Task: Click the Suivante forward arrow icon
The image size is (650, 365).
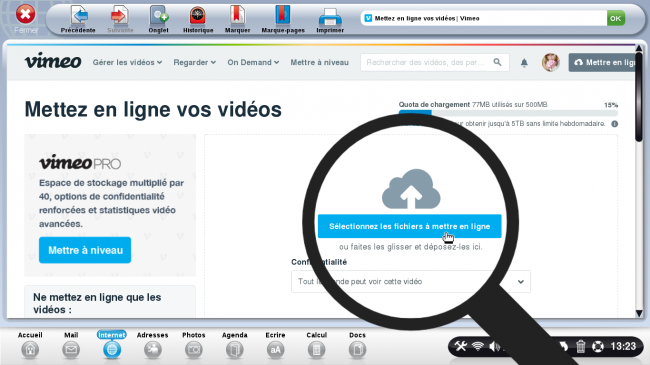Action: click(120, 16)
